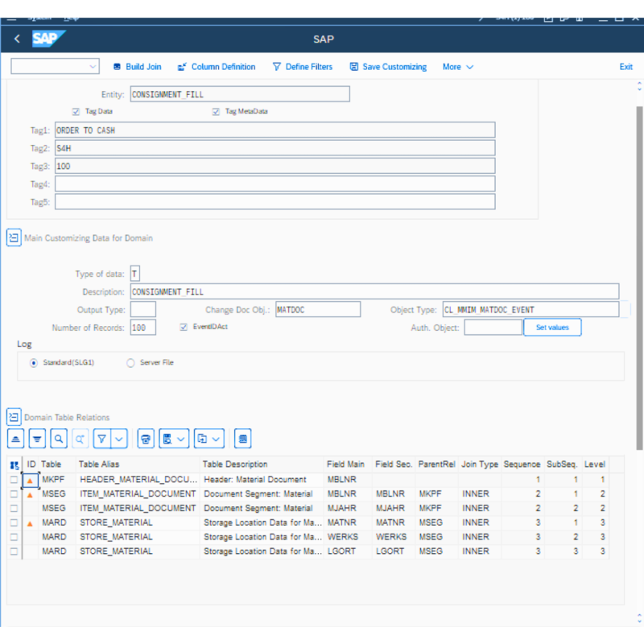This screenshot has height=644, width=644.
Task: Open Find search in table toolbar
Action: [59, 439]
